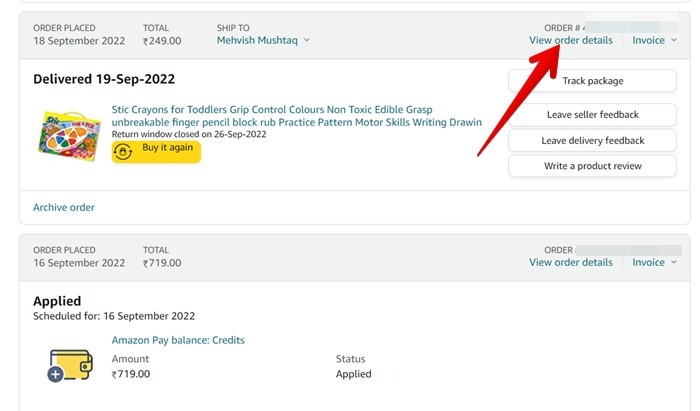Leave seller feedback for the crayons order

click(592, 115)
